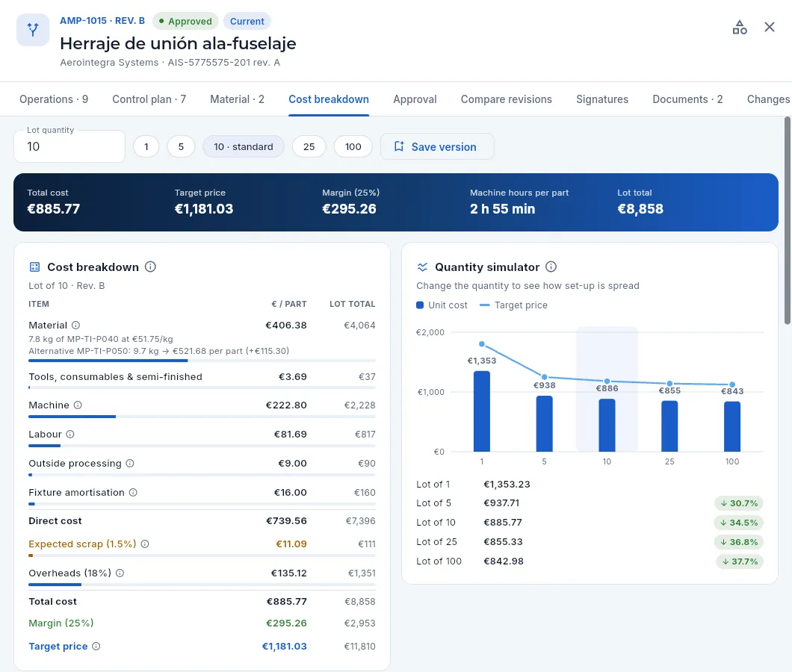Show info icon next to Material
The height and width of the screenshot is (672, 792).
click(75, 325)
